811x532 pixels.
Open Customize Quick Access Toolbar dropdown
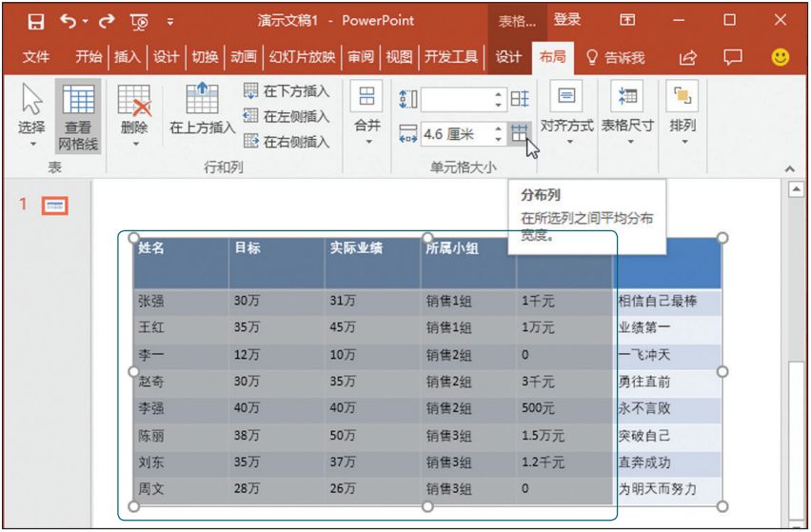(x=170, y=22)
